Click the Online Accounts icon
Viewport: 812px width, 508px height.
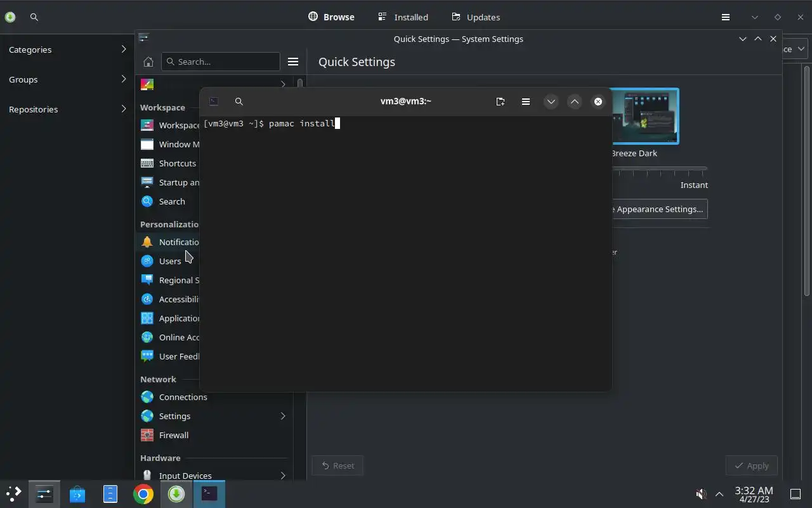click(147, 337)
